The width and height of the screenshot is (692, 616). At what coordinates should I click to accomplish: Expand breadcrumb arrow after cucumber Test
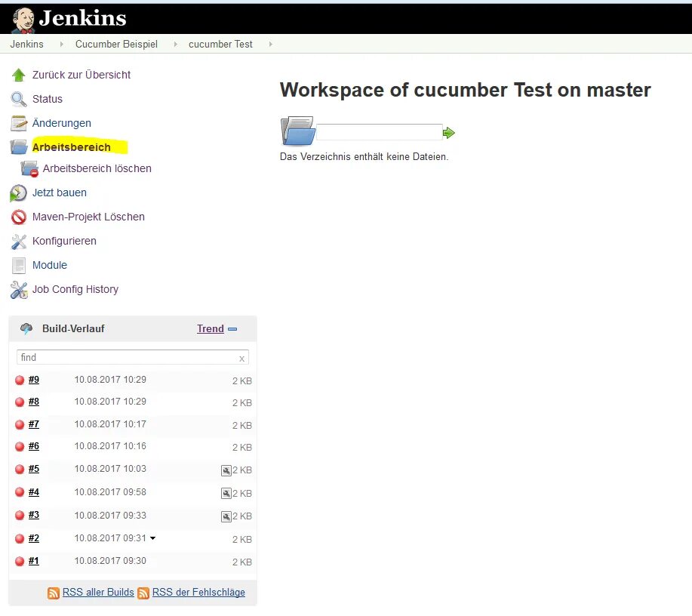(270, 44)
